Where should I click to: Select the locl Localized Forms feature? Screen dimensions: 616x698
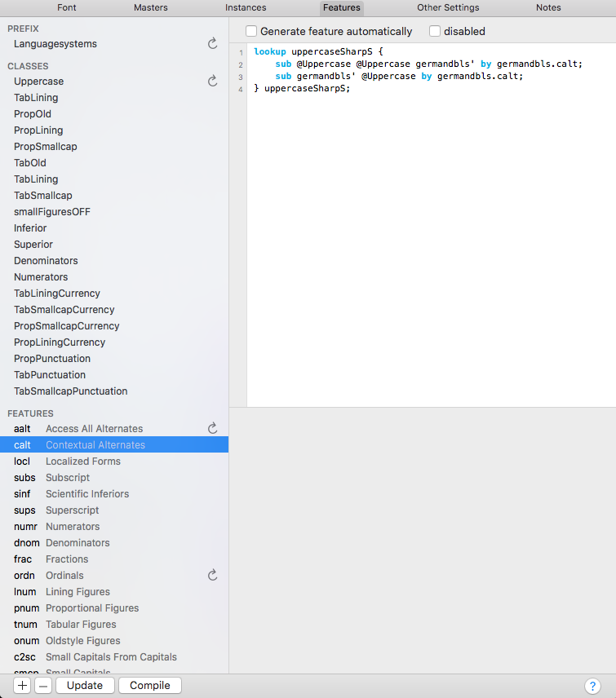coord(67,462)
